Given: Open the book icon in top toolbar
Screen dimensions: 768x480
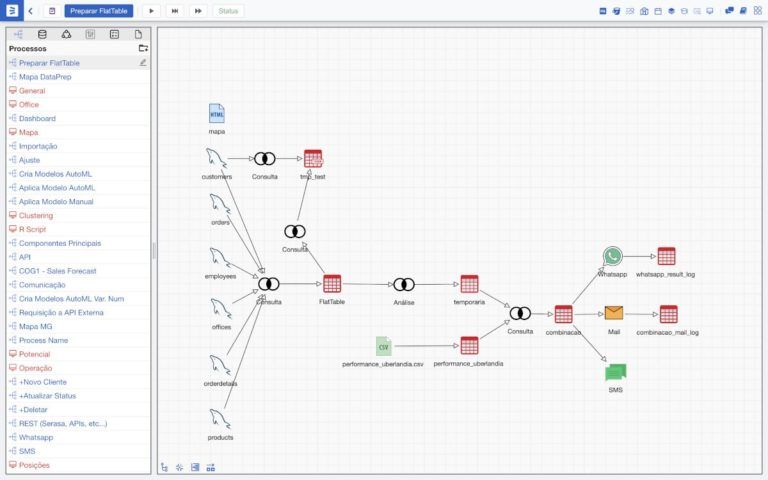Looking at the screenshot, I should click(x=743, y=11).
